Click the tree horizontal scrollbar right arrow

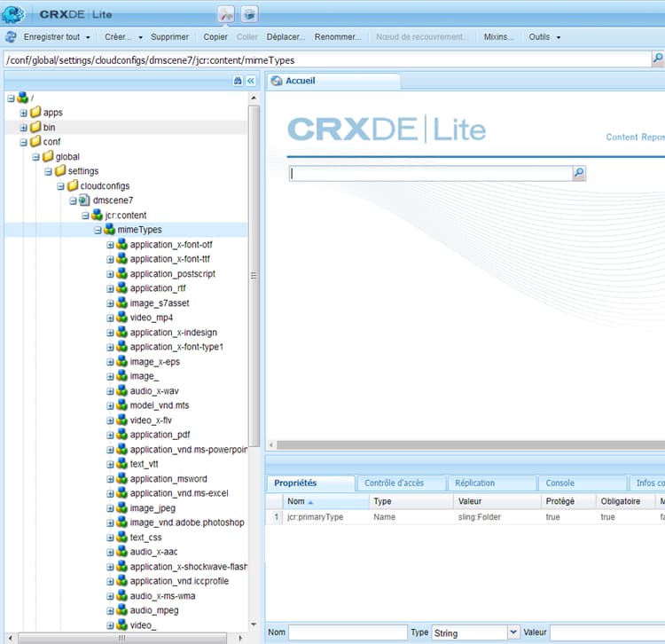(240, 638)
